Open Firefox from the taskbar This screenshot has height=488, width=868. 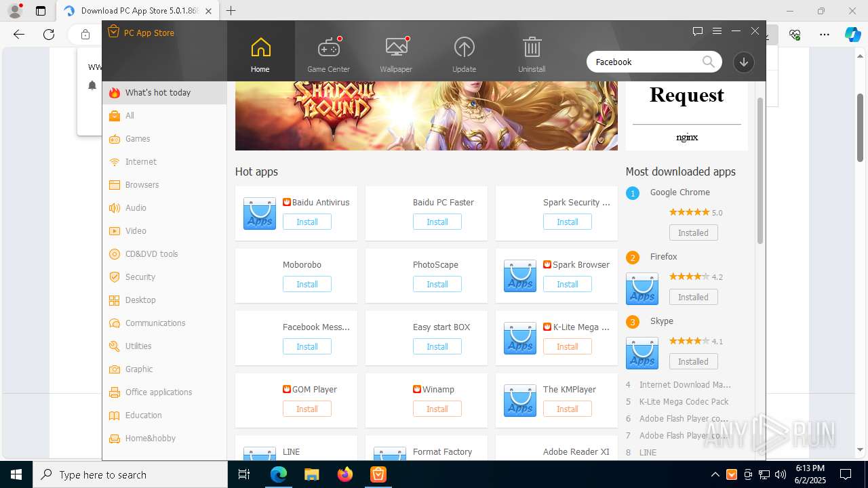[x=345, y=474]
